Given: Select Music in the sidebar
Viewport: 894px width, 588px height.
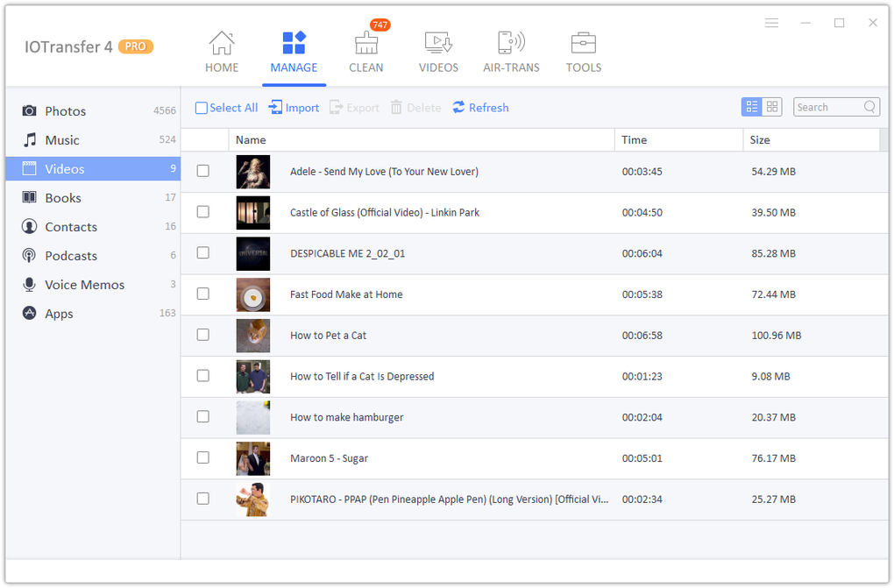Looking at the screenshot, I should coord(93,139).
